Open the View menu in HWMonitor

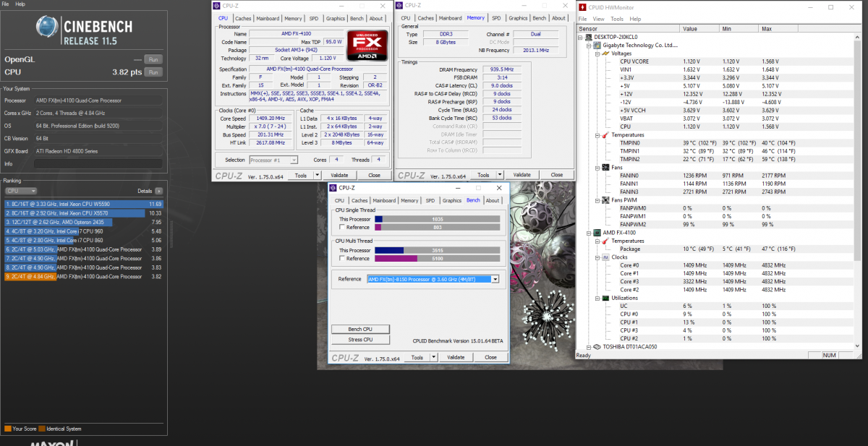[x=598, y=19]
